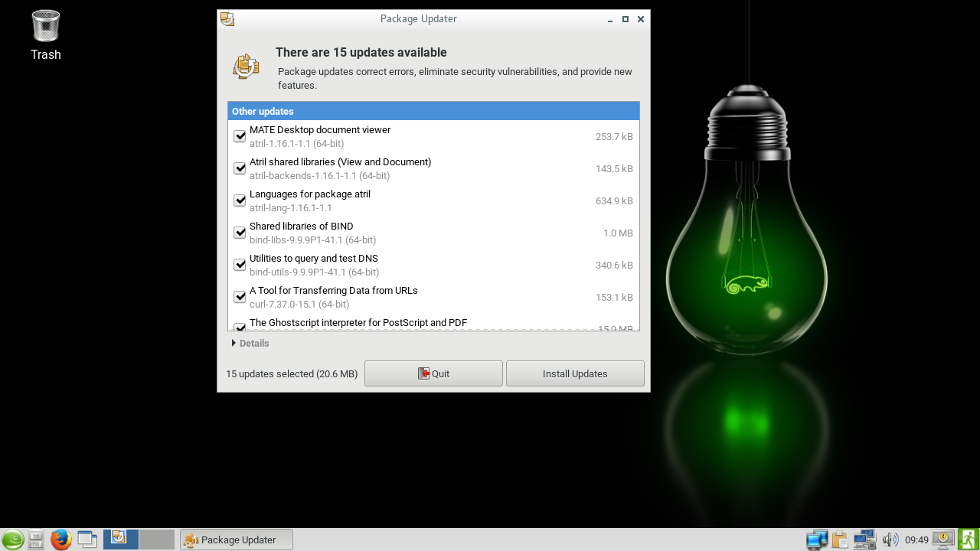This screenshot has width=980, height=551.
Task: Click the Install Updates button
Action: click(x=574, y=374)
